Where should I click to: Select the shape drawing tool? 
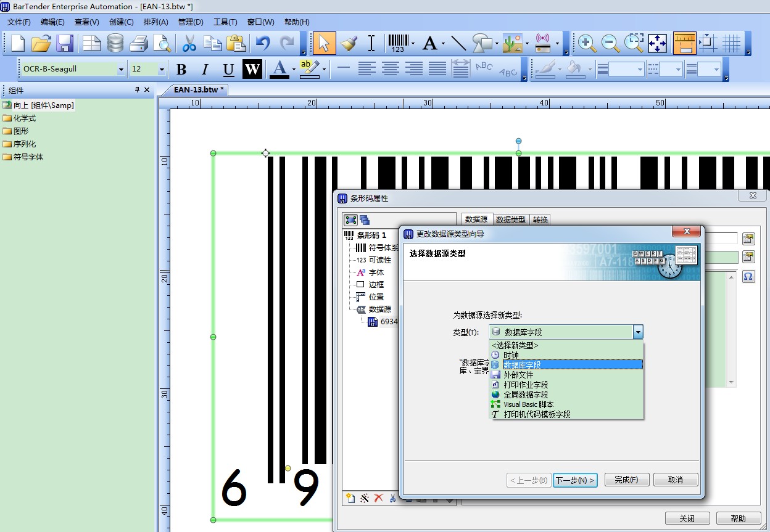(482, 44)
